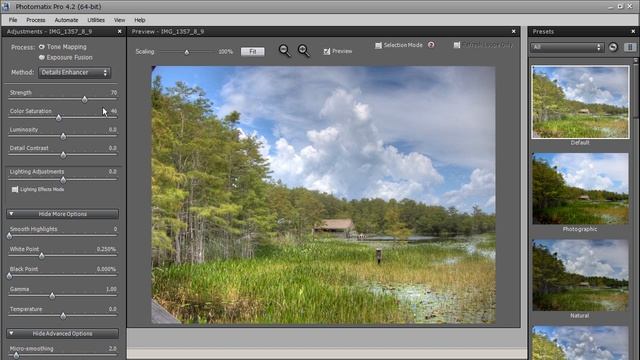This screenshot has width=640, height=360.
Task: Click the round presets icon beside the All dropdown
Action: (613, 47)
